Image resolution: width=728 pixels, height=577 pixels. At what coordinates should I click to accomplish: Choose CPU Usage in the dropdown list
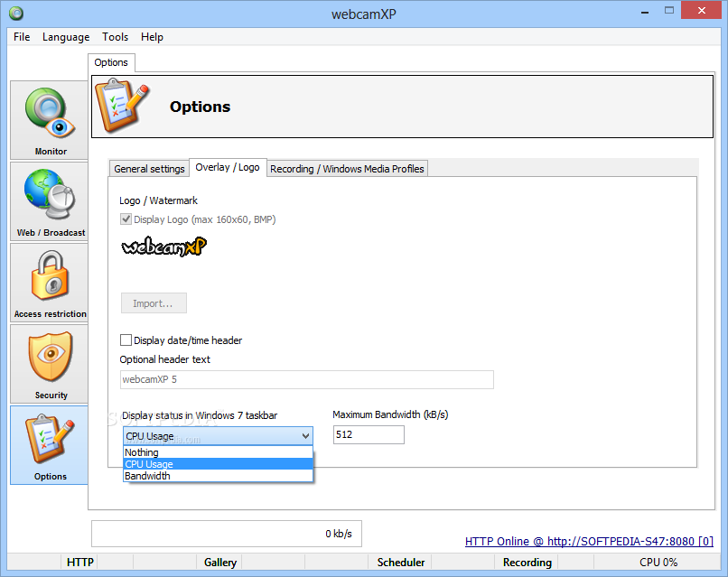(218, 464)
